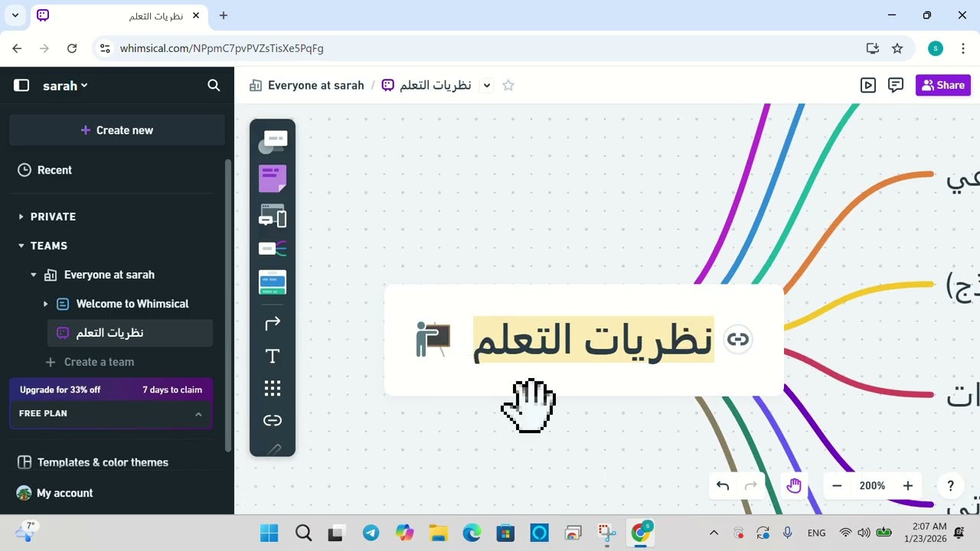Image resolution: width=980 pixels, height=551 pixels.
Task: Star the نظريات التعلم board as favorite
Action: point(508,85)
